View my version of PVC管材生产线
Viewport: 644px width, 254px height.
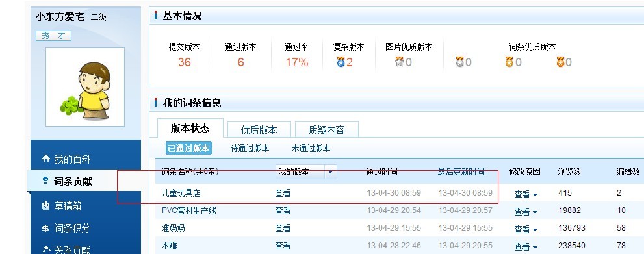pos(283,211)
